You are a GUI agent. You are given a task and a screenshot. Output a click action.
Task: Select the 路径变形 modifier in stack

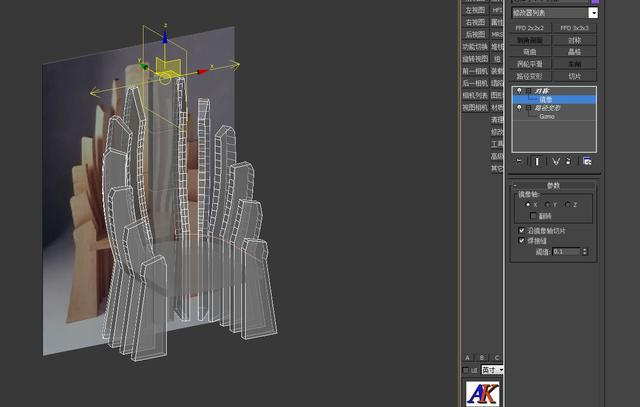pyautogui.click(x=554, y=108)
